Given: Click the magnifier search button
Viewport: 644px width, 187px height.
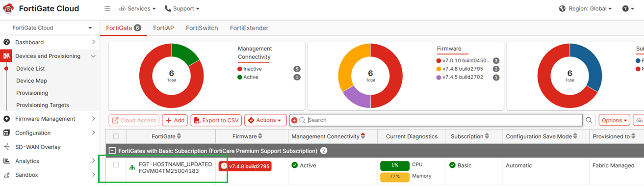Looking at the screenshot, I should [x=589, y=120].
